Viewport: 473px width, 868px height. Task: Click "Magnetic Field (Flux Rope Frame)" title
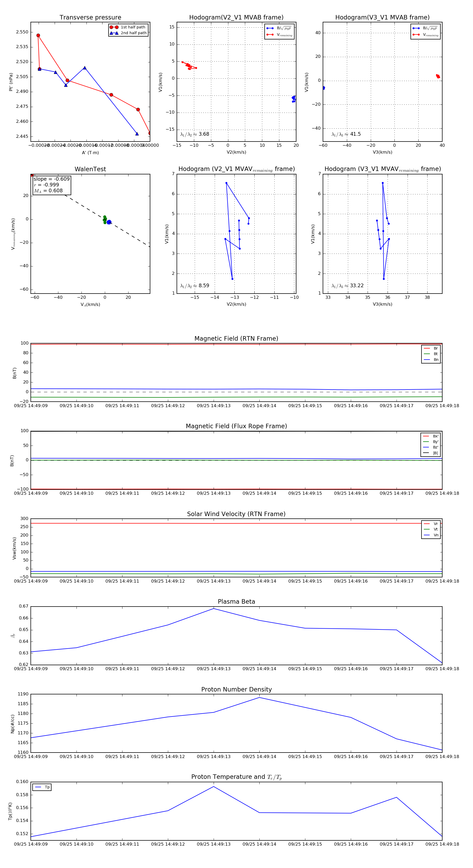point(236,426)
